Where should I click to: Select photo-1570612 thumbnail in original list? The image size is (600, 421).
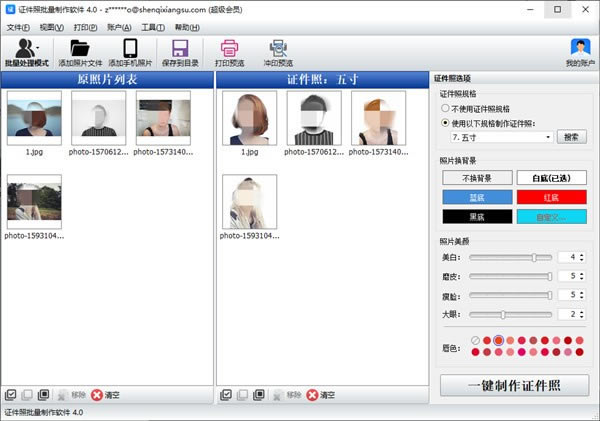point(99,118)
